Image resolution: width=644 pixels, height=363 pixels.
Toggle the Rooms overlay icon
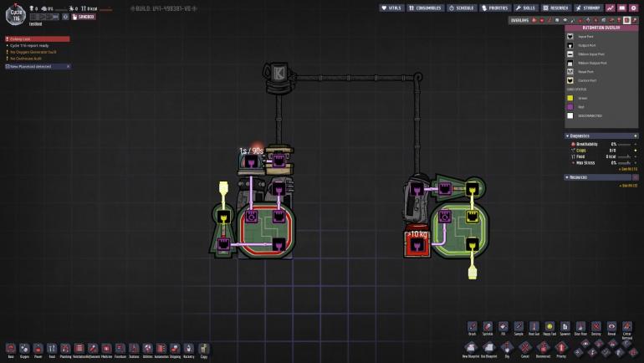click(x=611, y=20)
